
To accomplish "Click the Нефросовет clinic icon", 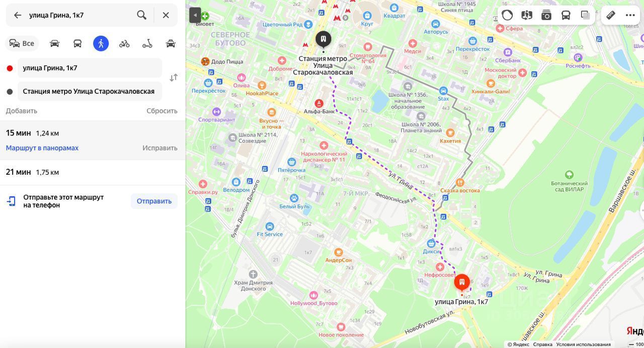I will pos(440,267).
